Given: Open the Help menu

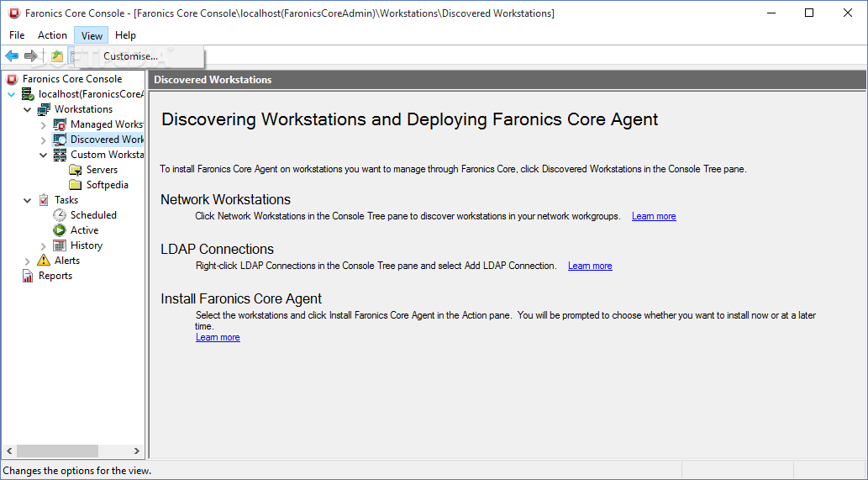Looking at the screenshot, I should coord(125,35).
